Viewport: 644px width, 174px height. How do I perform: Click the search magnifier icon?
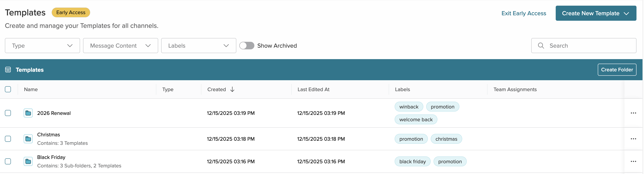point(541,46)
